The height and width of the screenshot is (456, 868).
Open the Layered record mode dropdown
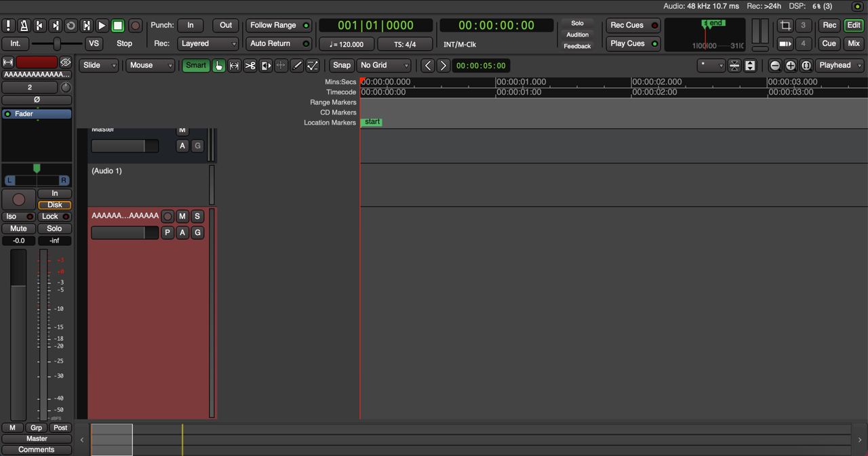tap(208, 43)
